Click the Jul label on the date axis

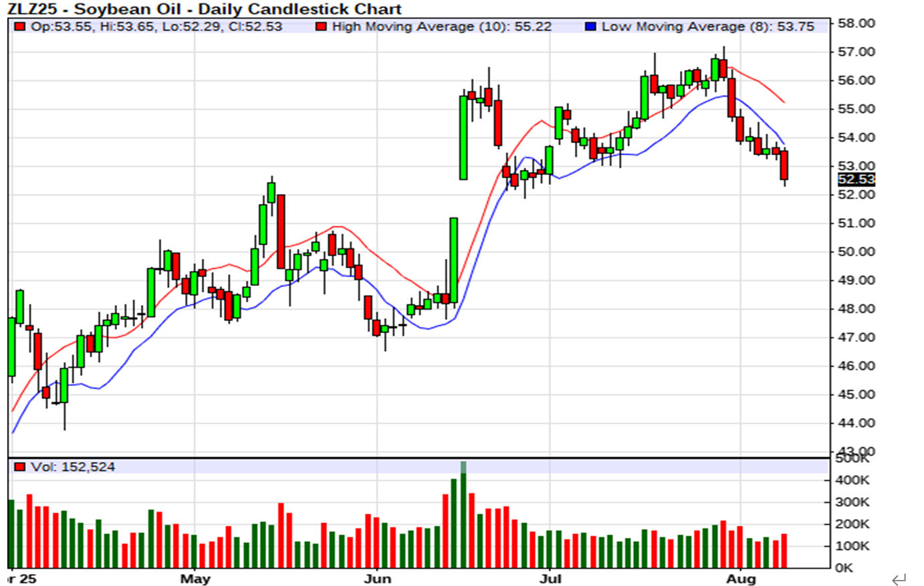coord(550,579)
